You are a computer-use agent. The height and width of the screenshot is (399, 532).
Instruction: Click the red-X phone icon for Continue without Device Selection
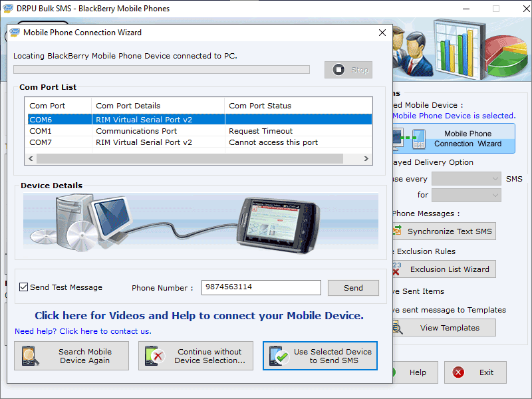[x=154, y=356]
